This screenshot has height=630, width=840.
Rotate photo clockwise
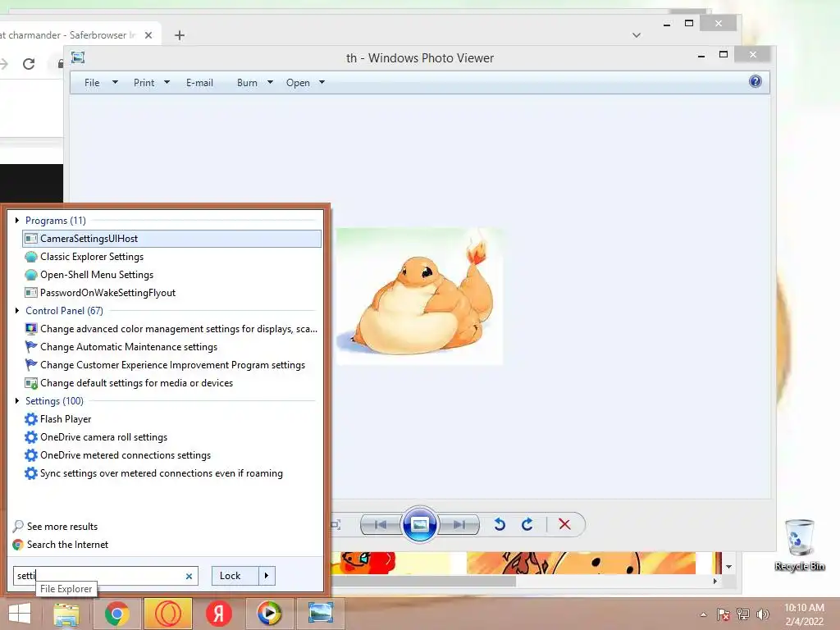pyautogui.click(x=527, y=524)
